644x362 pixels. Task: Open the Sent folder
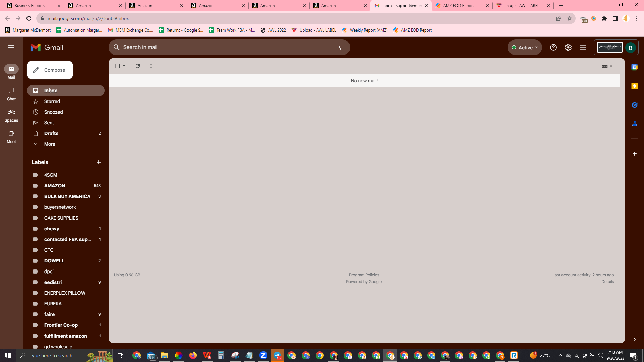point(66,123)
